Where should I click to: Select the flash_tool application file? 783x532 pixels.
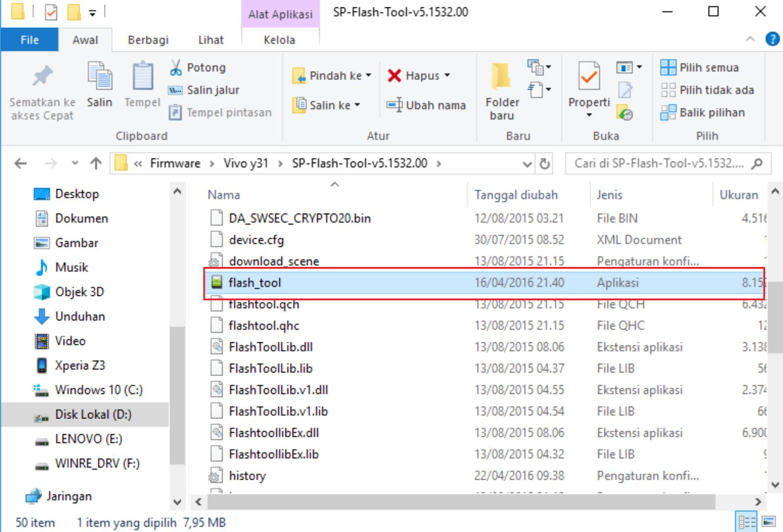484,283
